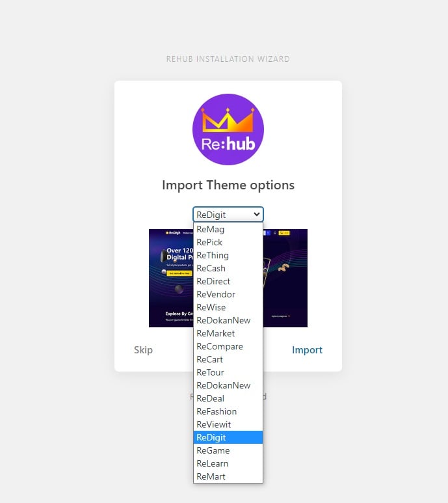Click the Re:hub crown logo

pos(228,129)
